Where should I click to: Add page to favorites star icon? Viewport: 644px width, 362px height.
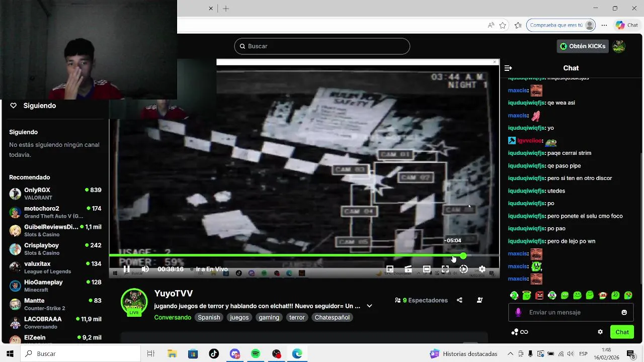click(x=503, y=25)
